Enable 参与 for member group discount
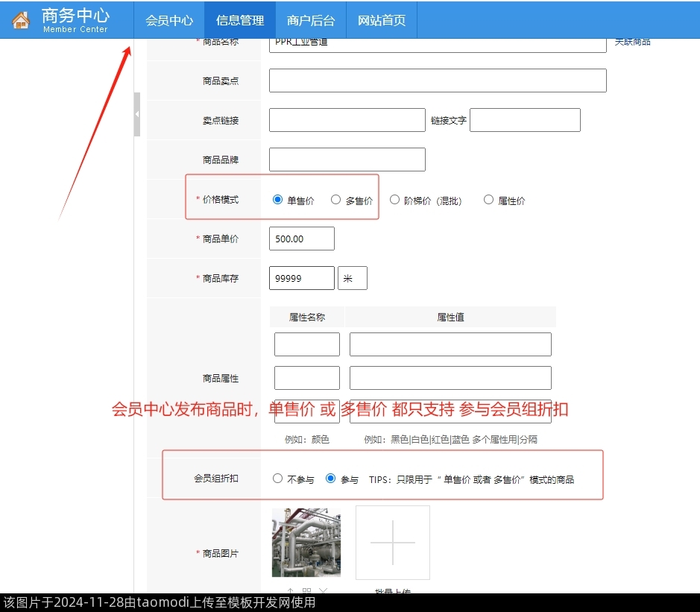 coord(331,479)
